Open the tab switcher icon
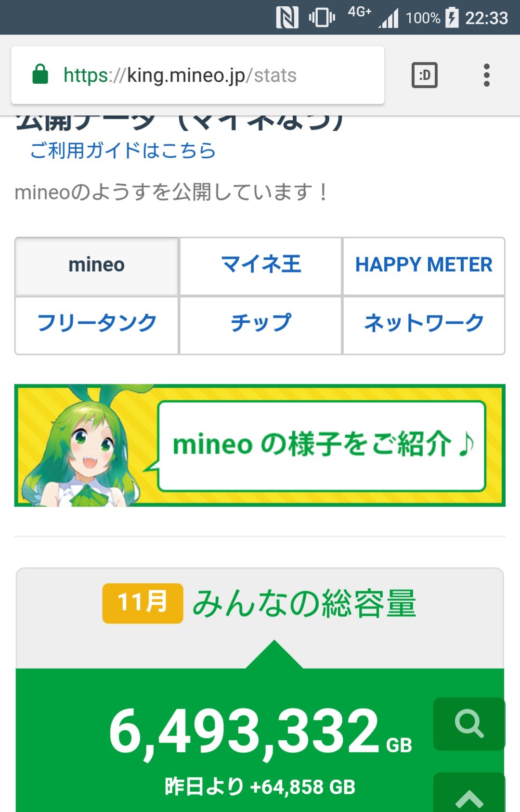This screenshot has height=812, width=520. [424, 75]
